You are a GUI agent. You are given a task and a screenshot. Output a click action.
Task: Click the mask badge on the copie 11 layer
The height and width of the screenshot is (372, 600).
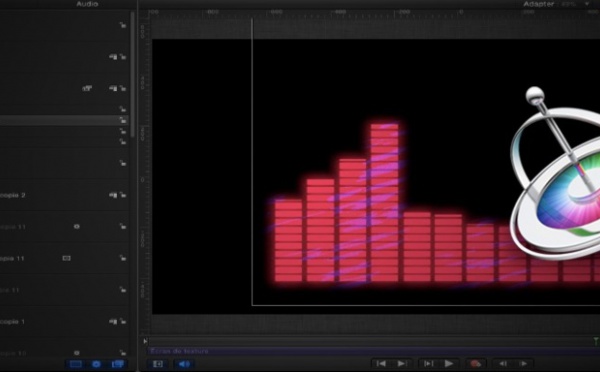67,258
